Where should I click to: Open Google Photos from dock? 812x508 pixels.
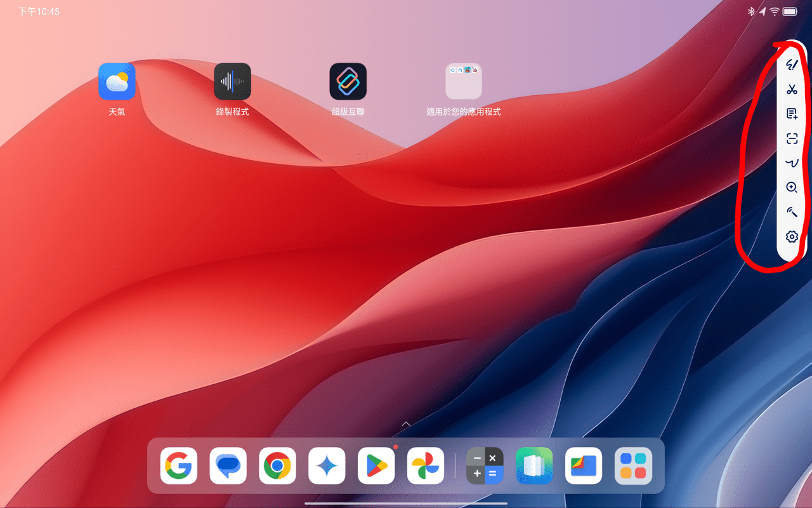click(426, 466)
